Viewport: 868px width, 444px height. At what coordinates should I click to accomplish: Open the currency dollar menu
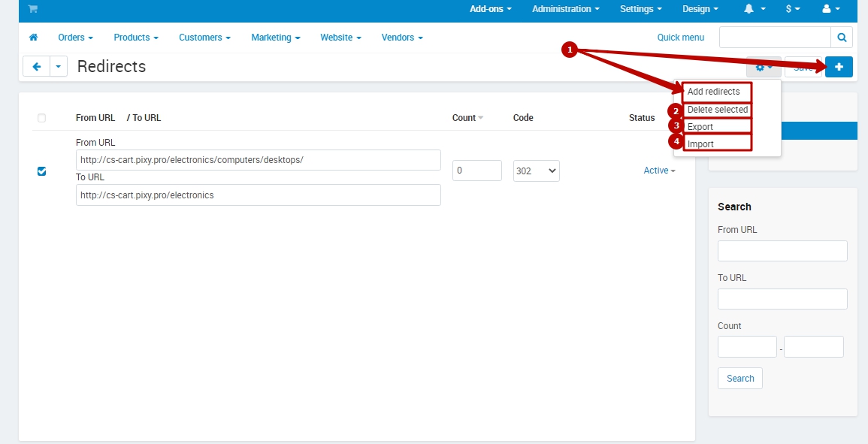(793, 9)
